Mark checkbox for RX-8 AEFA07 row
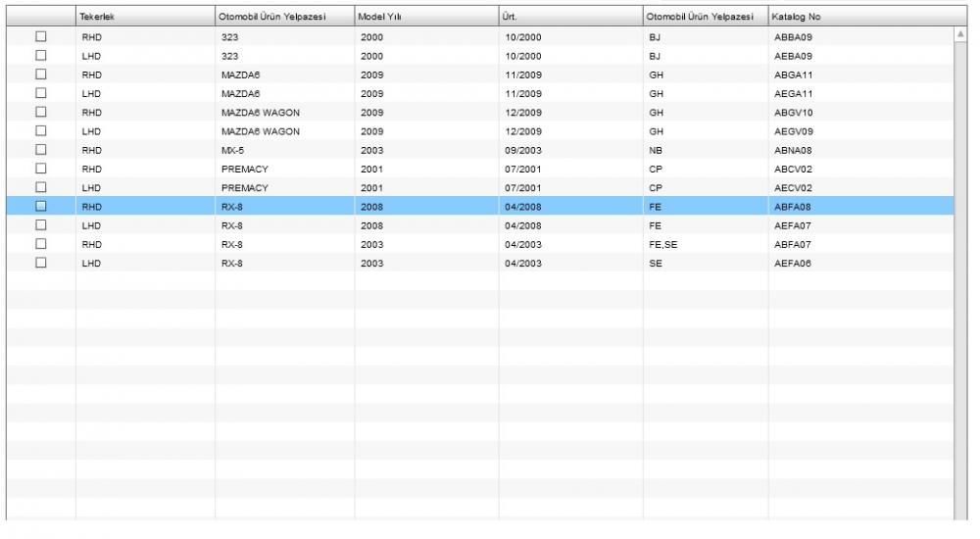Image resolution: width=980 pixels, height=539 pixels. click(40, 225)
